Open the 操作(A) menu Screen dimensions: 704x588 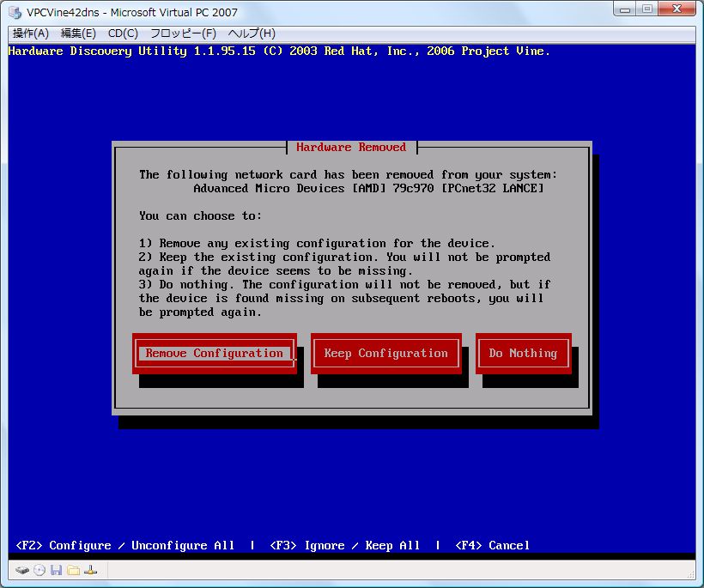31,33
